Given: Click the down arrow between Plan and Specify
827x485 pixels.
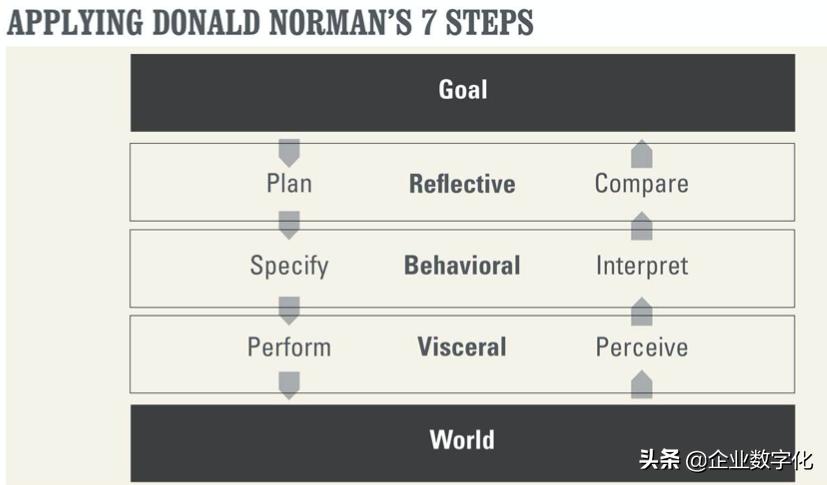Looking at the screenshot, I should pyautogui.click(x=289, y=225).
